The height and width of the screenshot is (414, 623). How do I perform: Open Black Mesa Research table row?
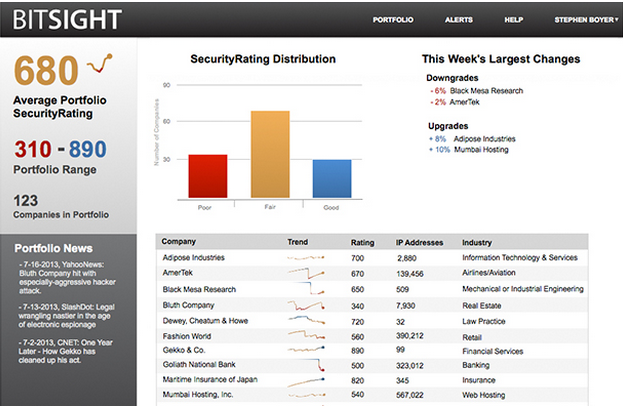tap(372, 289)
